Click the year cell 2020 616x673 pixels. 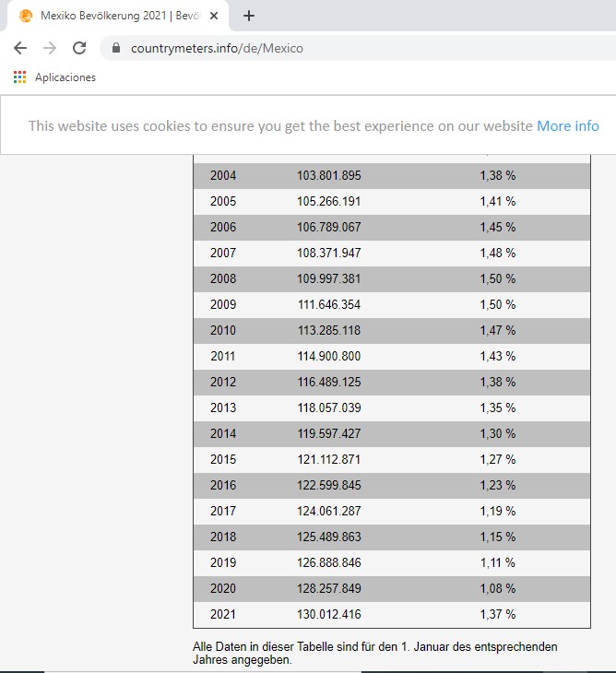point(223,588)
